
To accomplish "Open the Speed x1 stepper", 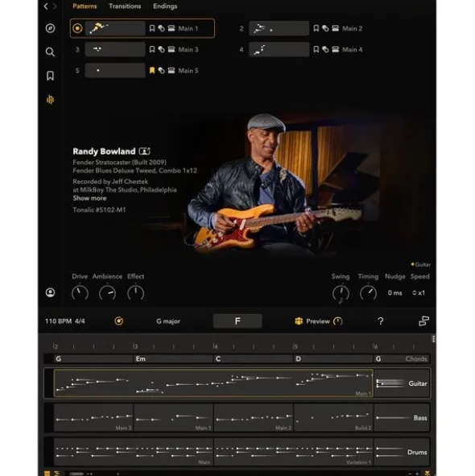I will pos(419,293).
